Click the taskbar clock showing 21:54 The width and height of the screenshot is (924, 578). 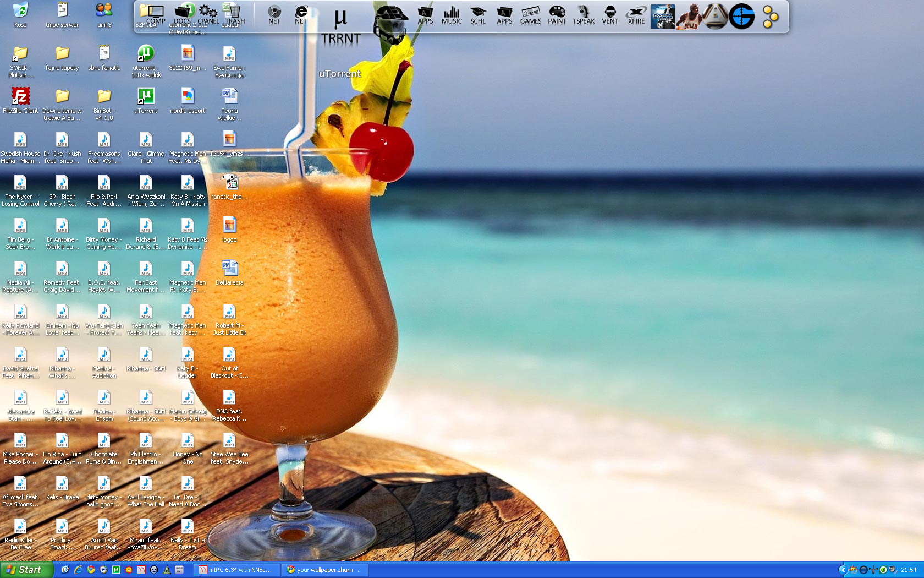coord(909,570)
